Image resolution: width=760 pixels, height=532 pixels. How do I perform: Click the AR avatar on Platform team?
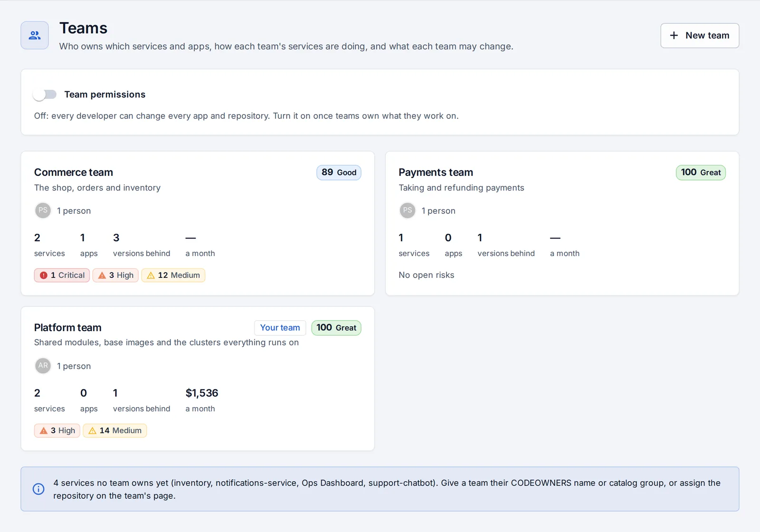(43, 366)
